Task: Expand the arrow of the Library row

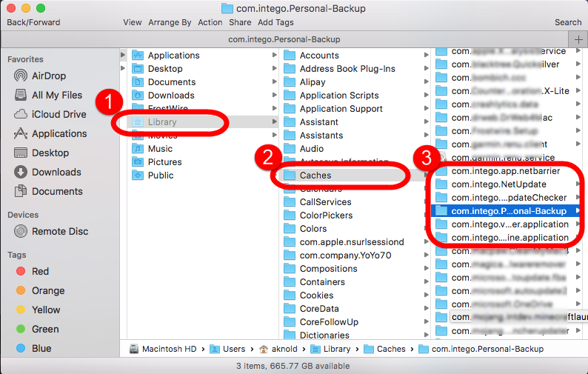Action: [x=275, y=121]
